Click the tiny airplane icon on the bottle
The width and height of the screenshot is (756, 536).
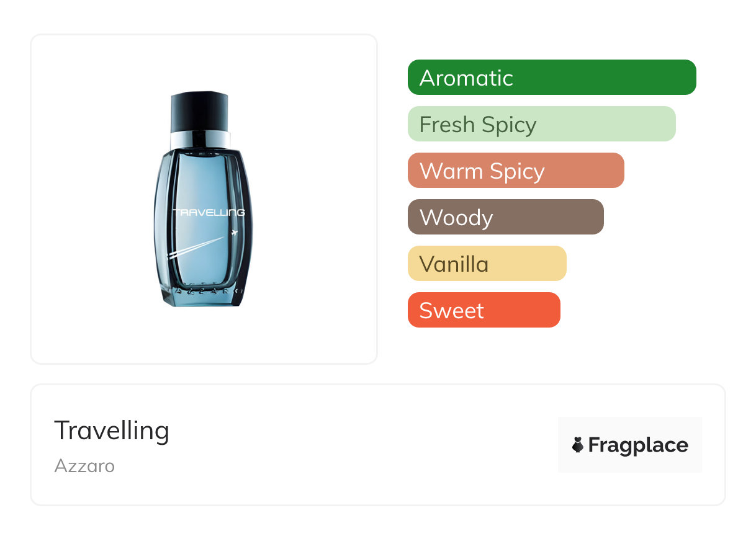pyautogui.click(x=234, y=233)
